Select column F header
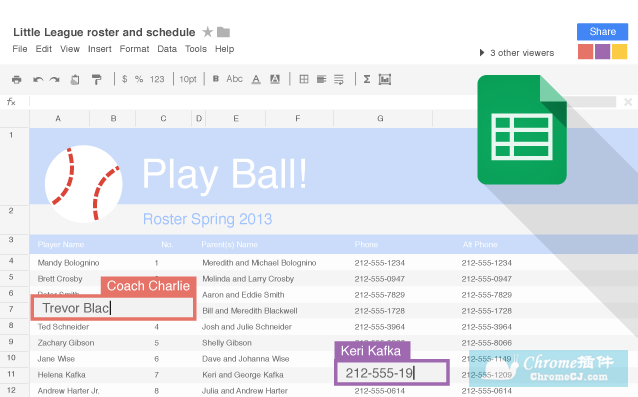 pyautogui.click(x=298, y=118)
